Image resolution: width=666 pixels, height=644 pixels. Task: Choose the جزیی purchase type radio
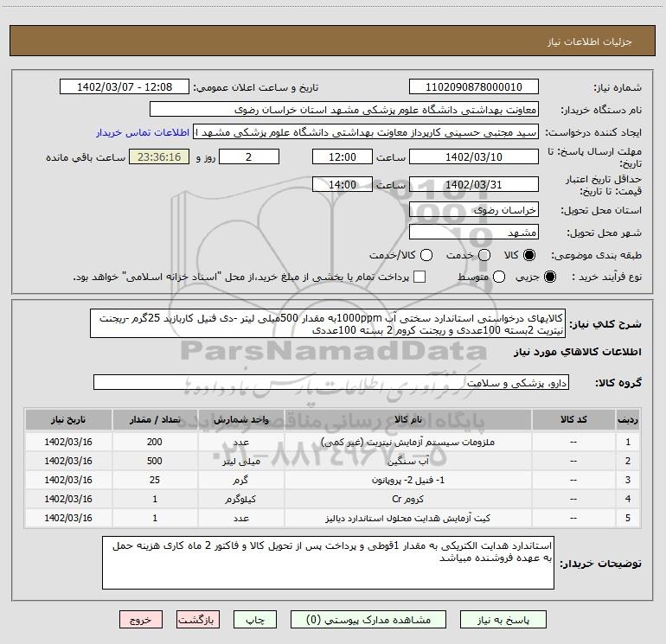(550, 277)
